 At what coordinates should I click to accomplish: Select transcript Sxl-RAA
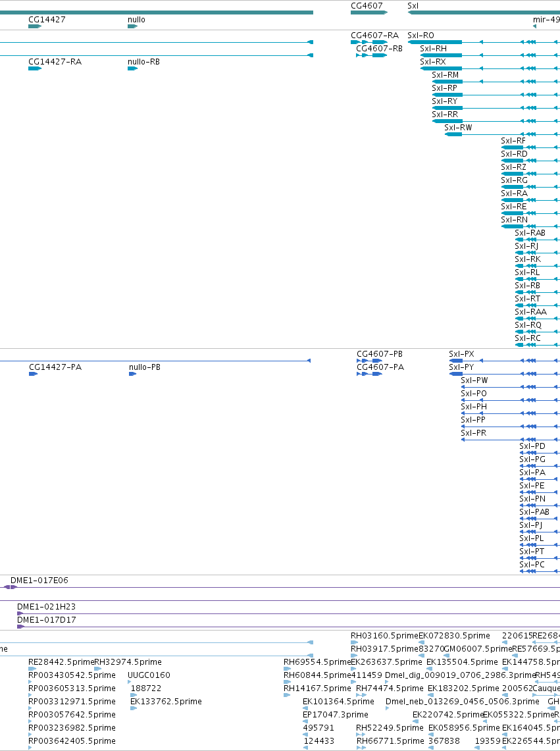pyautogui.click(x=530, y=312)
